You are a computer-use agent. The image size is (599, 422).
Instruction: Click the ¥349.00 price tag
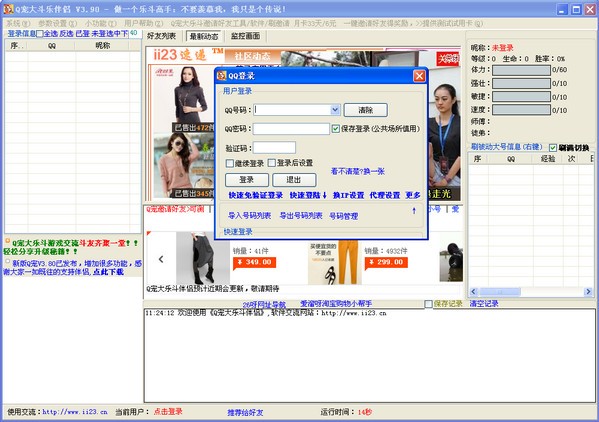tap(254, 262)
